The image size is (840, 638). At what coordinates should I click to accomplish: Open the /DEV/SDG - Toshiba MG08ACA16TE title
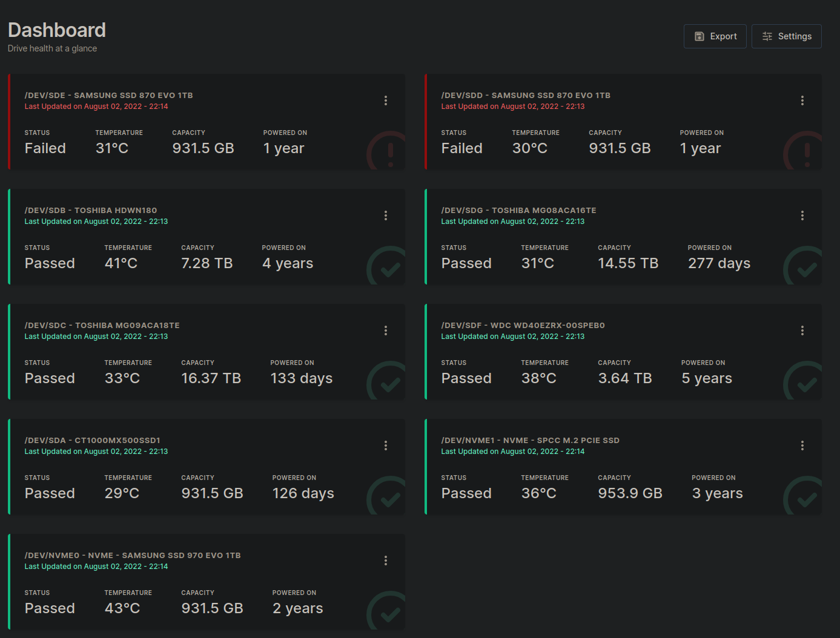[x=518, y=211]
